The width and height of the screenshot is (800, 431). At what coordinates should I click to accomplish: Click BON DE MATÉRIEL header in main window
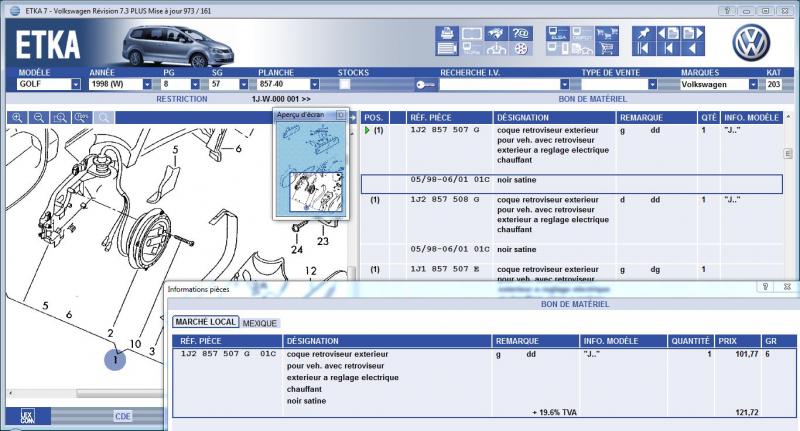592,99
